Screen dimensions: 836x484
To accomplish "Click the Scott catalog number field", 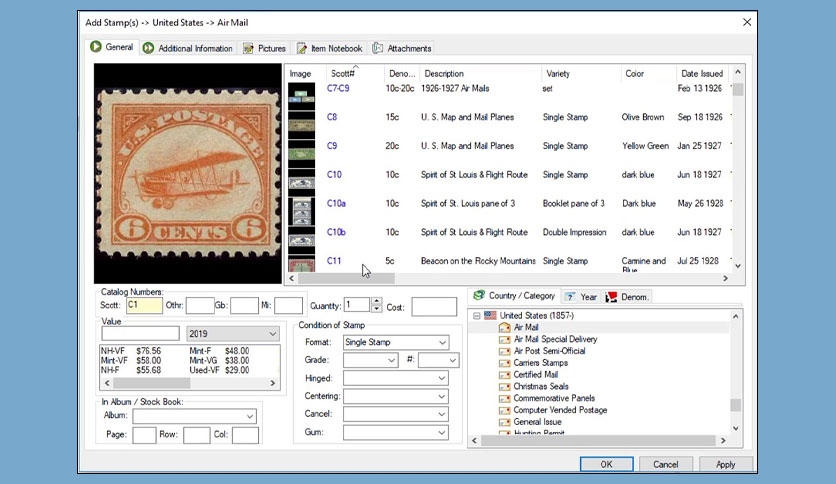I will point(144,305).
